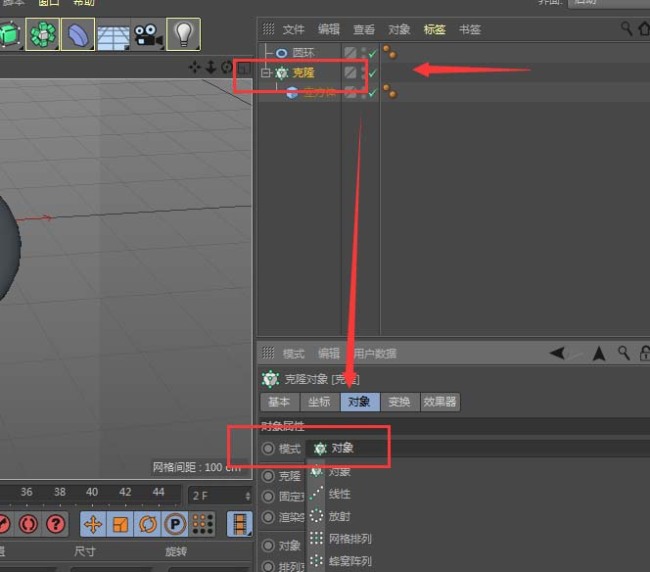
Task: Click the viewport move navigation icon
Action: pos(194,67)
